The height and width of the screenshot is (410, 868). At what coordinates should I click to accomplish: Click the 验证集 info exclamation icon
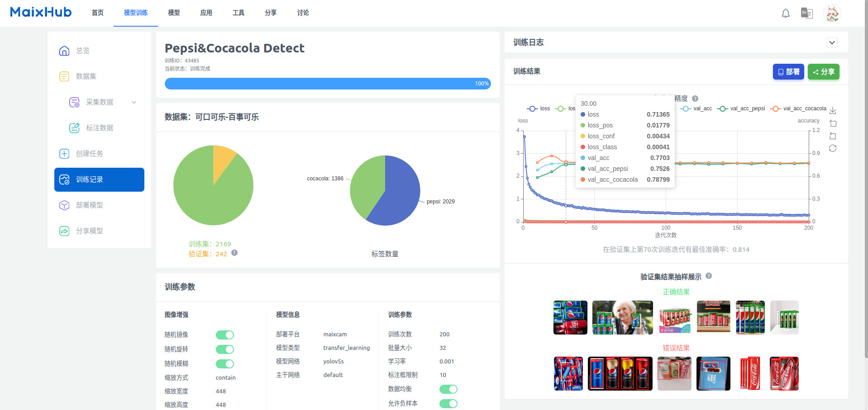point(234,253)
